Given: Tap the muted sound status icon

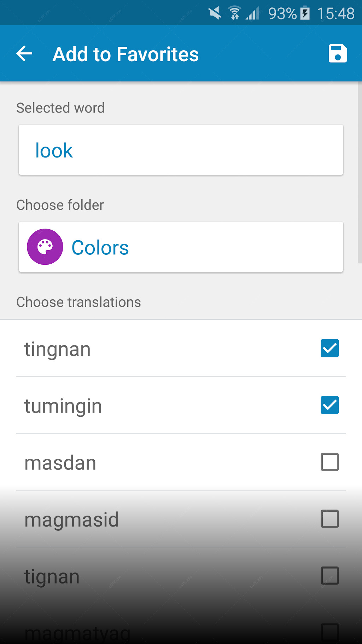Looking at the screenshot, I should 215,13.
